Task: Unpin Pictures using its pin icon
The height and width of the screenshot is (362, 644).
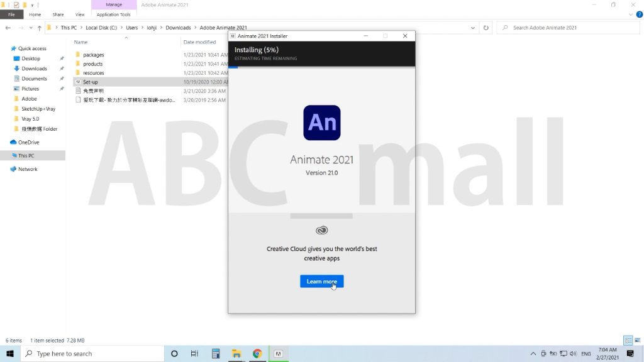Action: (x=62, y=89)
